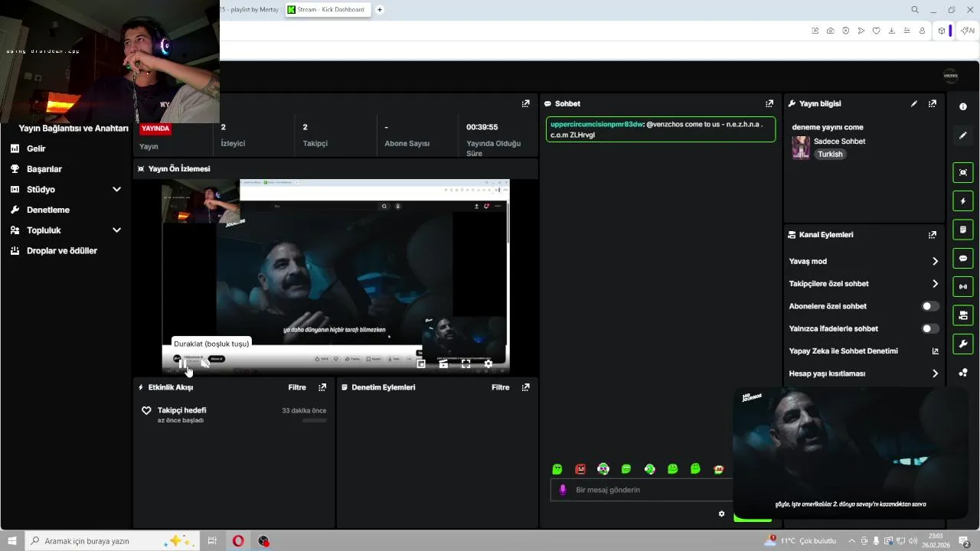
Task: Open Droplar ve ödüller in sidebar
Action: click(62, 251)
